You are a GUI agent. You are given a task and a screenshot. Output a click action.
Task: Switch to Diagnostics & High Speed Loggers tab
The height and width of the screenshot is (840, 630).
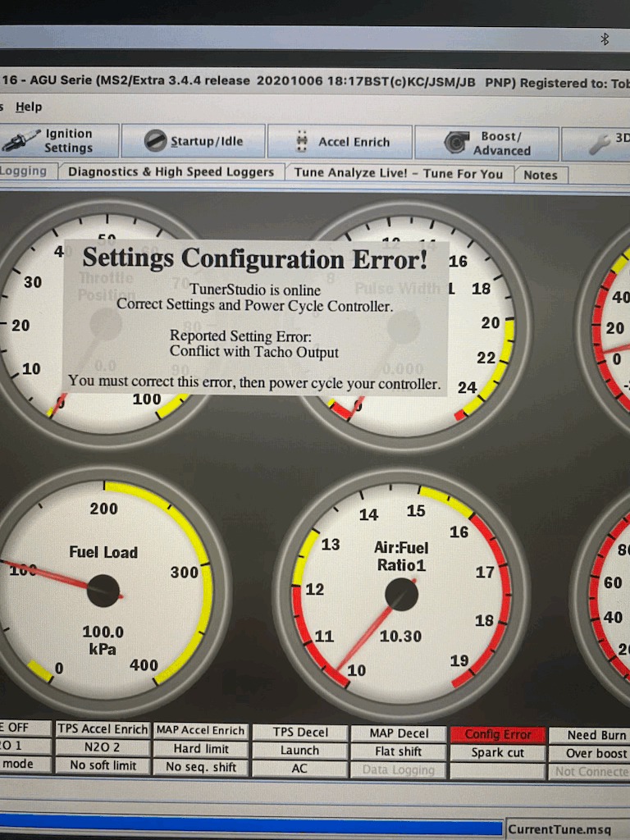pos(171,172)
